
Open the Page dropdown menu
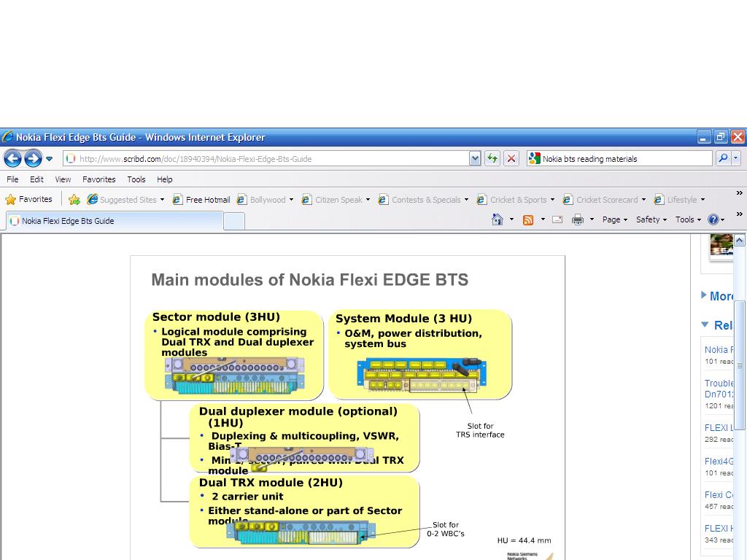pos(614,219)
